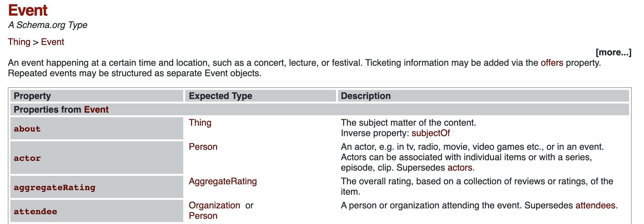
Task: Click the Description column header
Action: tap(366, 96)
